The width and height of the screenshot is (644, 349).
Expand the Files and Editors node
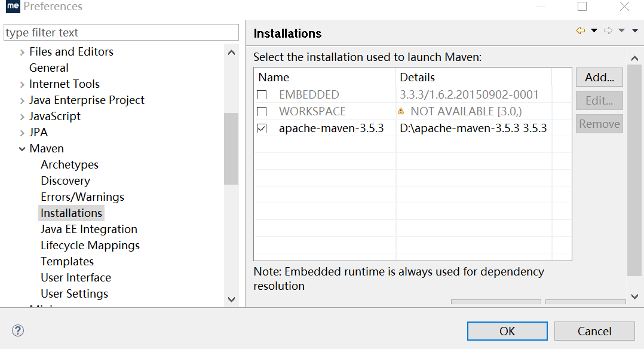coord(22,52)
